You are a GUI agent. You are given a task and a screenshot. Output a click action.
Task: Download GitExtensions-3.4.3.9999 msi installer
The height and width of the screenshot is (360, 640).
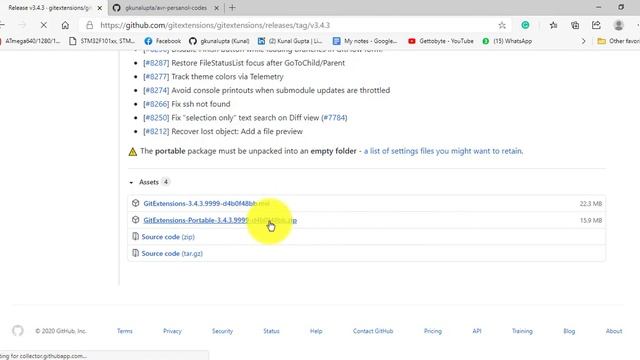pos(207,203)
